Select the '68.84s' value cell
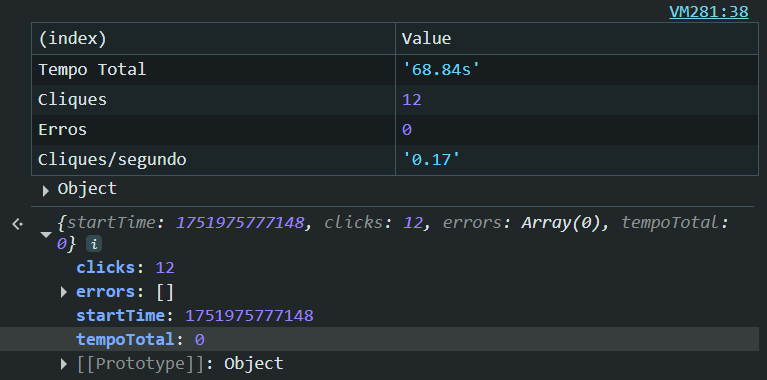This screenshot has height=380, width=767. click(x=576, y=69)
